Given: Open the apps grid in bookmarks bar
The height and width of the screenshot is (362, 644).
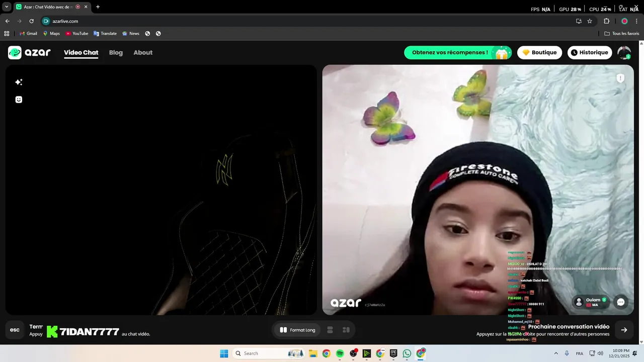Looking at the screenshot, I should pos(7,34).
